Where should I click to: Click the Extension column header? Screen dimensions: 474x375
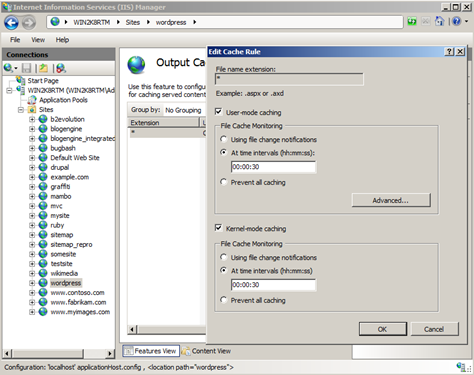(163, 123)
